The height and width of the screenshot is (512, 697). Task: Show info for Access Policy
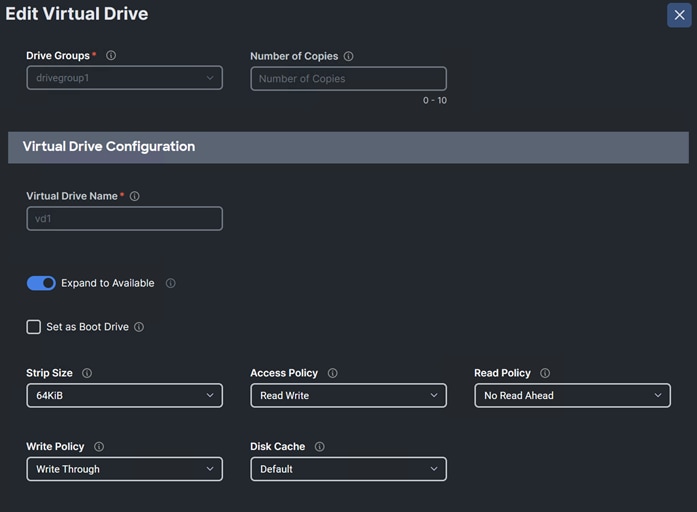click(x=332, y=373)
